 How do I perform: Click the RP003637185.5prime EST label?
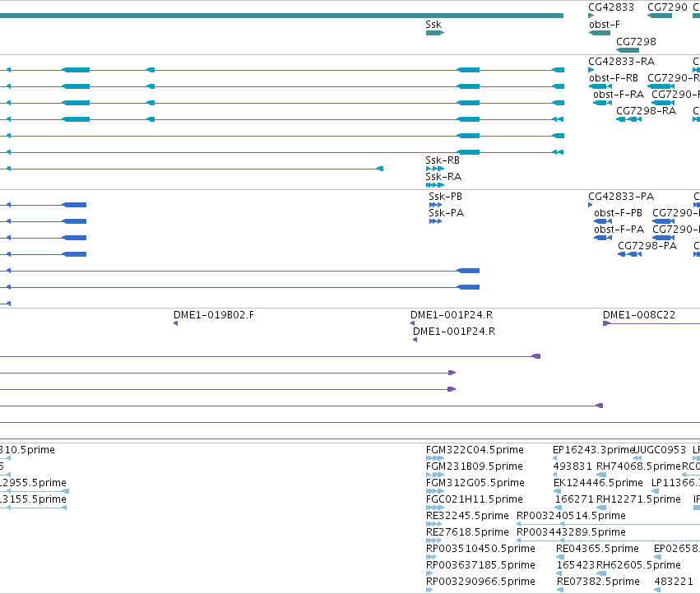[480, 565]
